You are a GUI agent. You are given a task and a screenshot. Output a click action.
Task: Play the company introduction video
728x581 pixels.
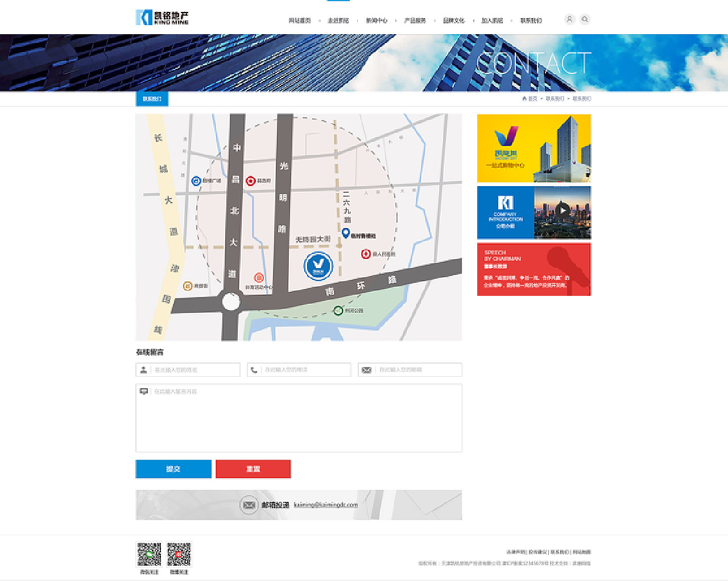click(562, 211)
